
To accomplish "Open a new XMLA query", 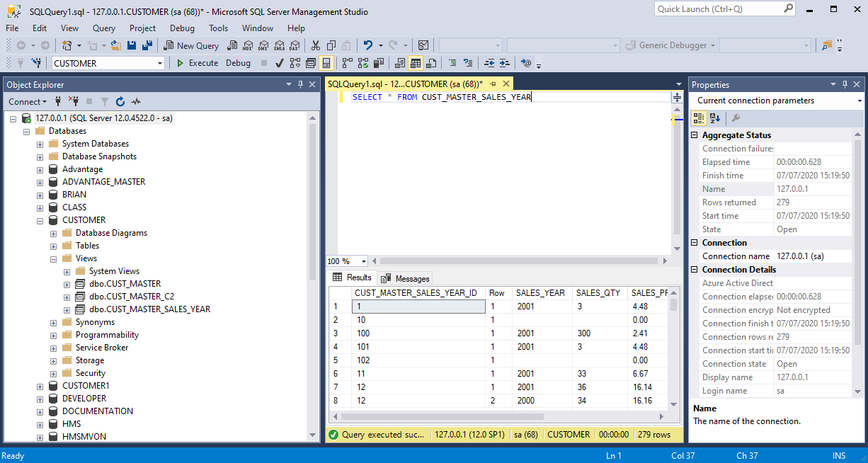I will [x=279, y=45].
